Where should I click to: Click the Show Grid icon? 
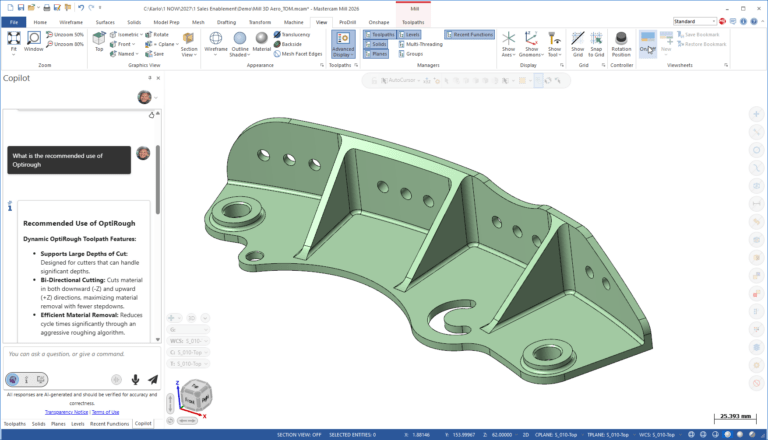click(x=577, y=40)
